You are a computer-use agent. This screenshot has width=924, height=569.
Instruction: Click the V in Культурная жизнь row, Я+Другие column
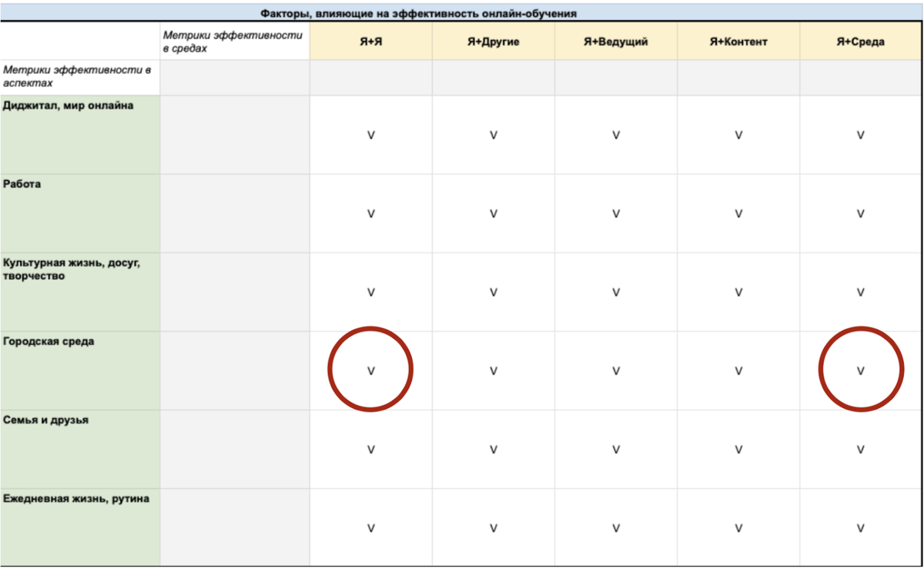click(494, 293)
